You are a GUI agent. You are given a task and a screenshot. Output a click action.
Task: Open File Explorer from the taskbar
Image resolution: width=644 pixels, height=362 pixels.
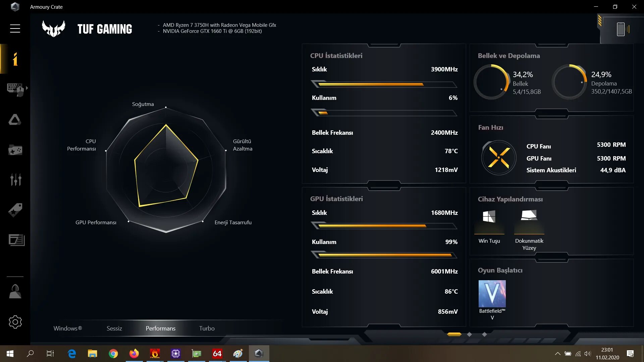pyautogui.click(x=92, y=354)
